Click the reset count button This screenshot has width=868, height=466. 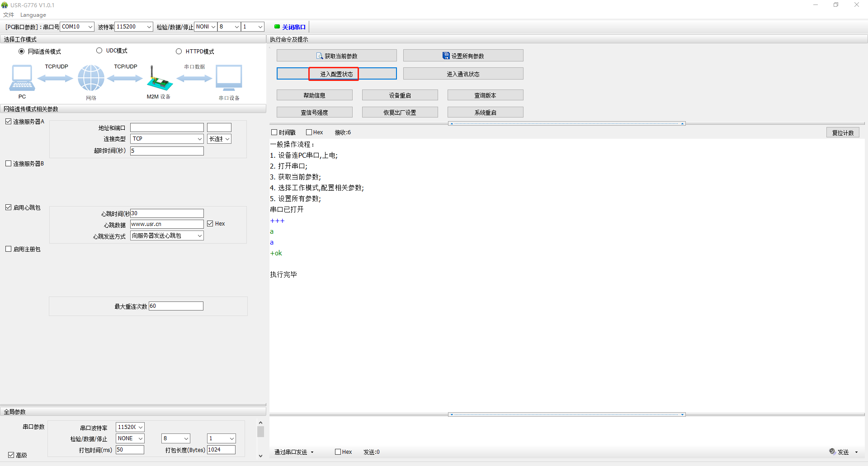tap(843, 132)
